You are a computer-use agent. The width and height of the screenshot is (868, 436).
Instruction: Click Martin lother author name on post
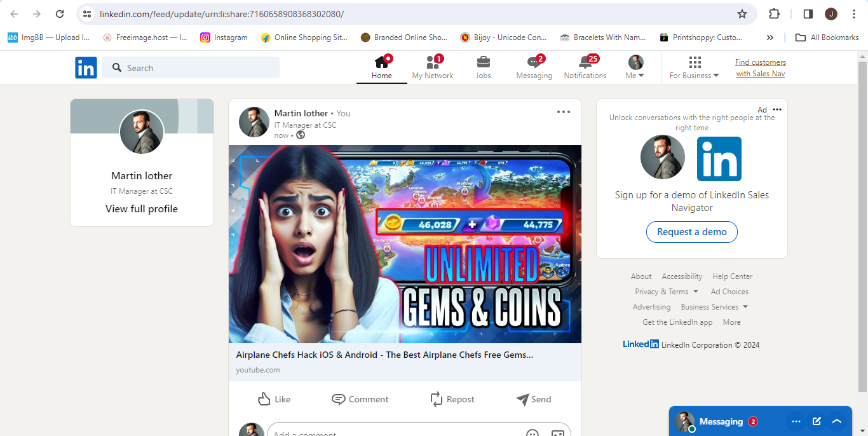tap(301, 113)
